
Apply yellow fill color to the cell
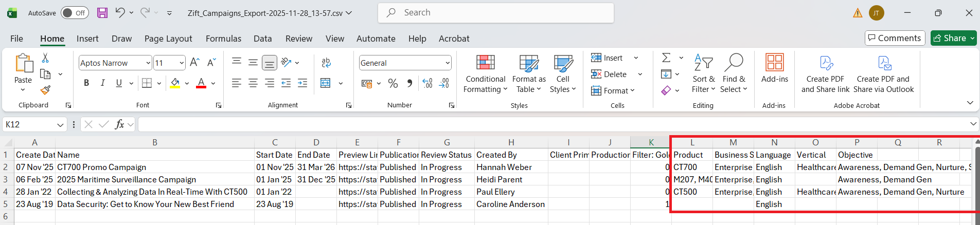click(175, 83)
